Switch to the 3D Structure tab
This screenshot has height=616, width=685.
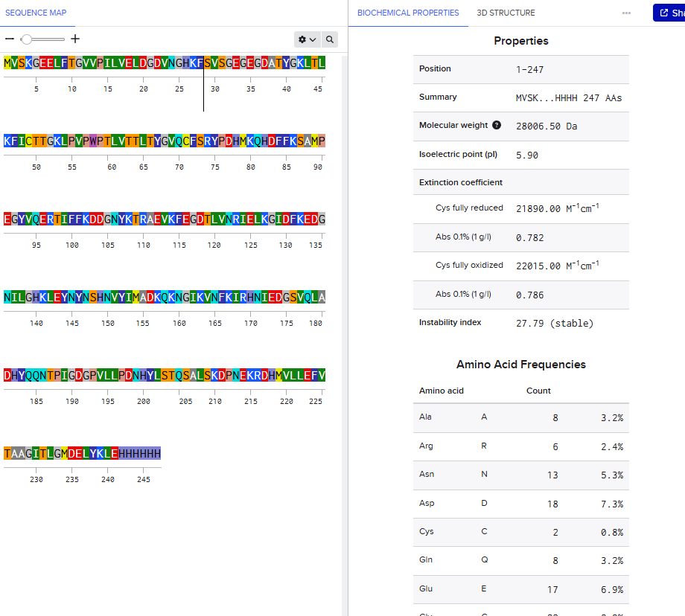(x=506, y=13)
